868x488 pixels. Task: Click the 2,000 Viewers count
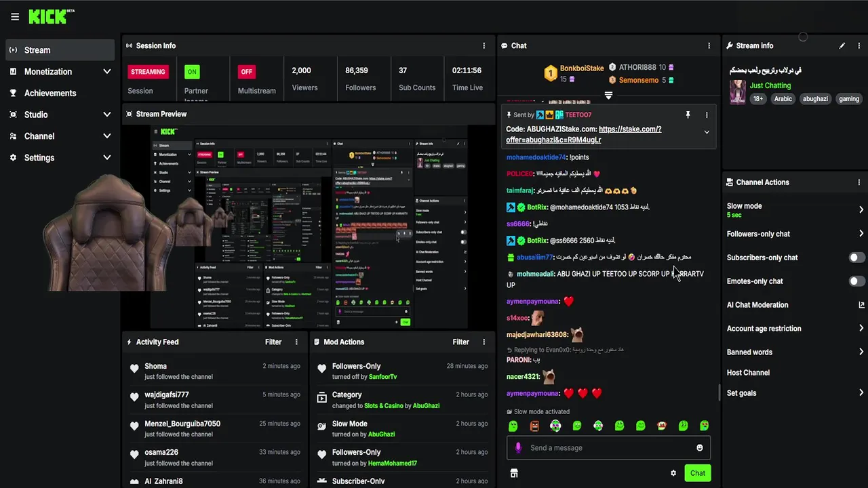tap(301, 70)
